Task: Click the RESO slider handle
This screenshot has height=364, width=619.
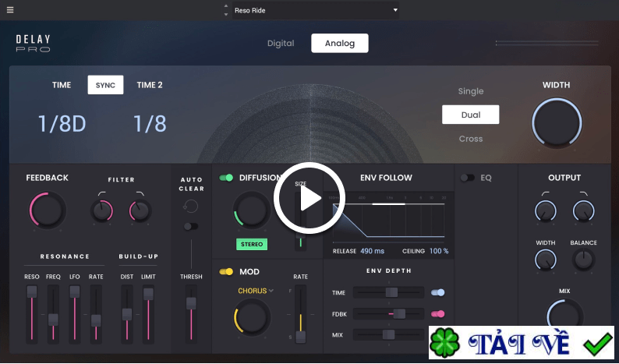Action: tap(32, 292)
